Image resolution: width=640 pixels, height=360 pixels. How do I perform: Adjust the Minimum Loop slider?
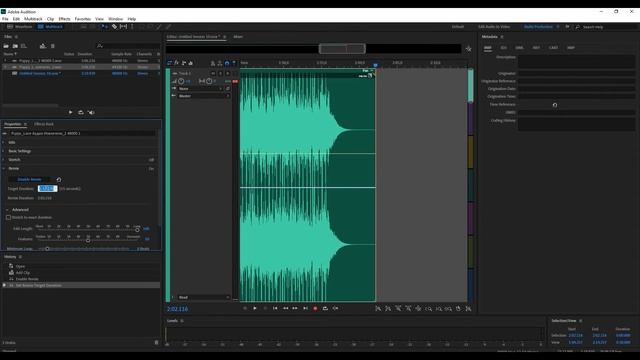coord(47,249)
